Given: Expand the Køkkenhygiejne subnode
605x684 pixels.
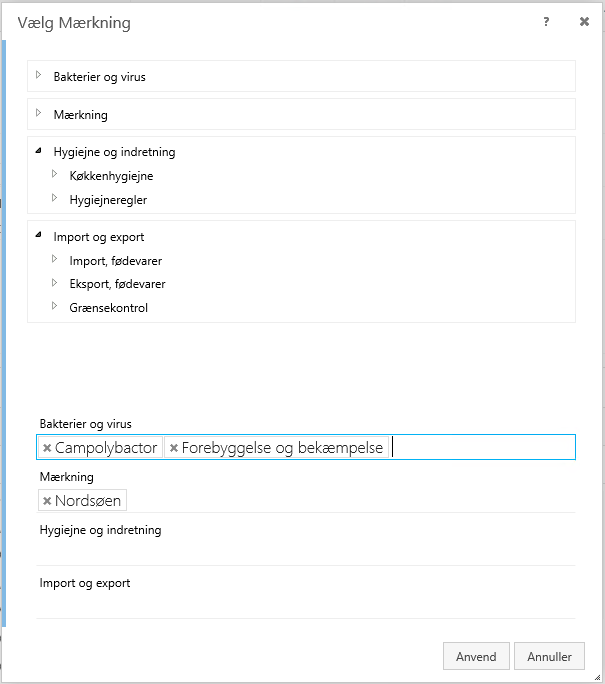Looking at the screenshot, I should (55, 175).
